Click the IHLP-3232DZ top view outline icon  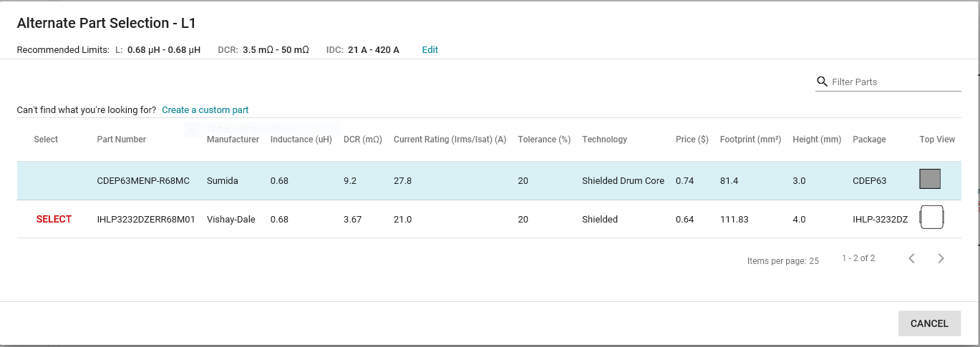932,217
